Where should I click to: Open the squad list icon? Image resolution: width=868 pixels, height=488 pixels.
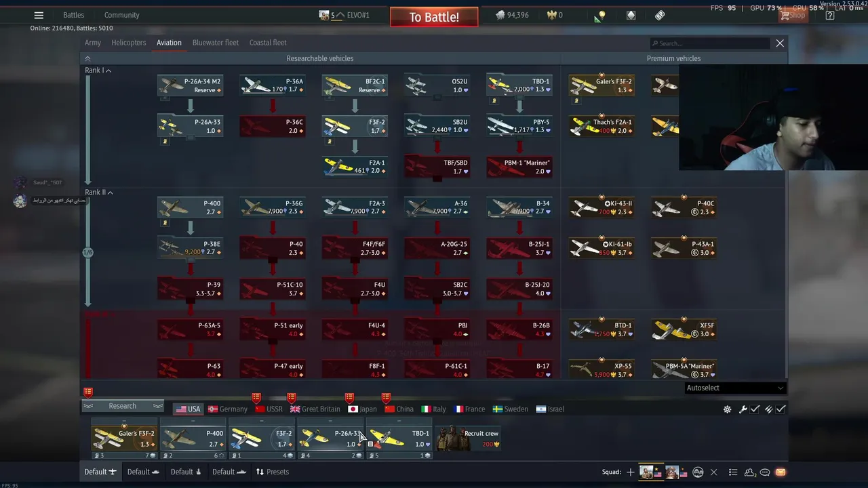(x=733, y=472)
